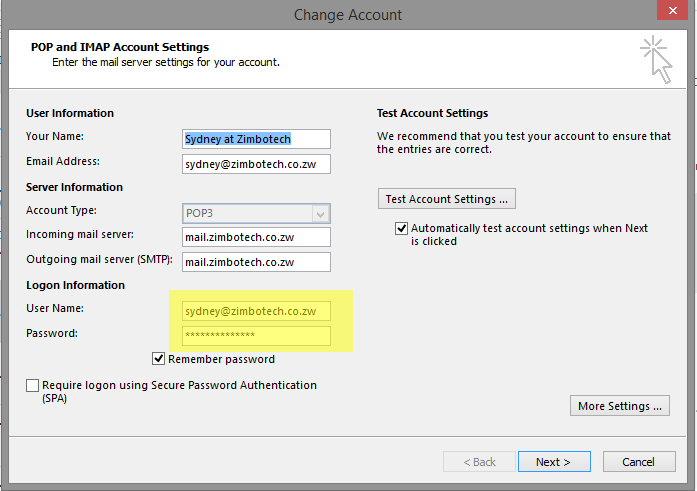Screen dimensions: 697x491
Task: Open More Settings dialog
Action: click(619, 406)
